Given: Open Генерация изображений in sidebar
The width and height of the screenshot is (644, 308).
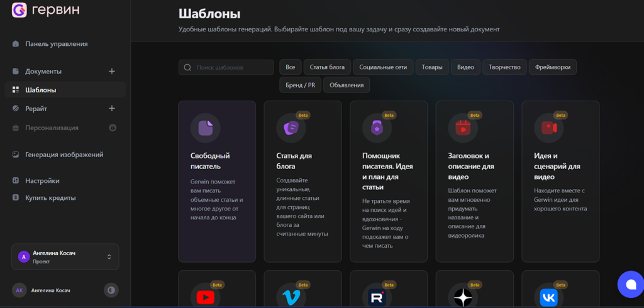Looking at the screenshot, I should coord(64,155).
